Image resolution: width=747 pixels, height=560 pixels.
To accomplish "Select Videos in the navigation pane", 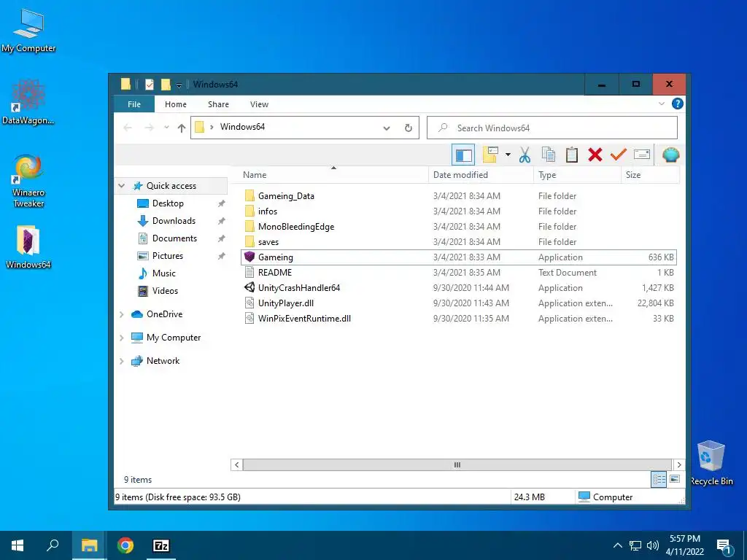I will pos(165,291).
